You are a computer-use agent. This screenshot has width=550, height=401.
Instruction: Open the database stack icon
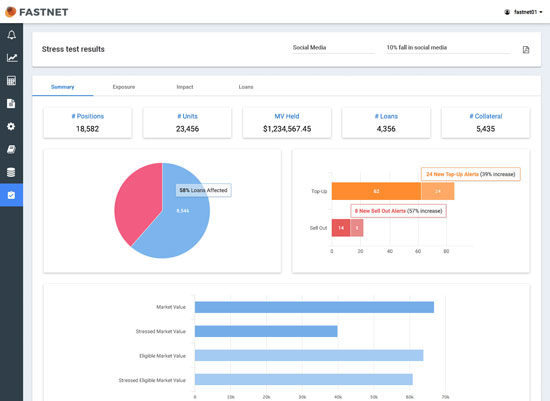11,172
